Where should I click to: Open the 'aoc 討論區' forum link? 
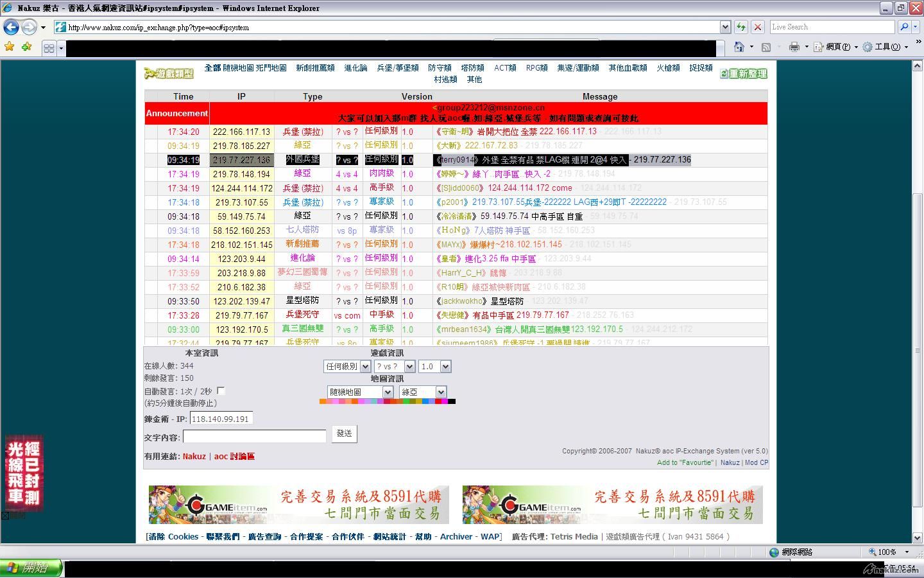[234, 456]
